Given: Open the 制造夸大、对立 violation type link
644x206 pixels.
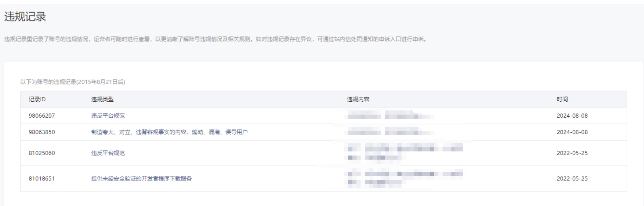Looking at the screenshot, I should pyautogui.click(x=169, y=132).
